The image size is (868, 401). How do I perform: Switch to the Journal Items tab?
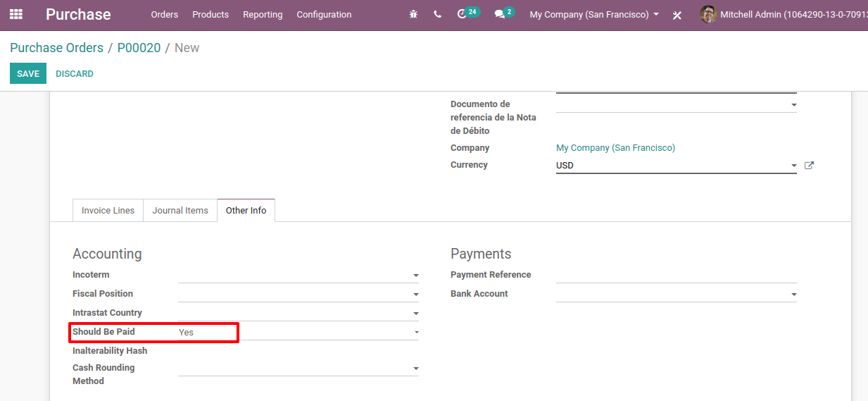coord(180,210)
